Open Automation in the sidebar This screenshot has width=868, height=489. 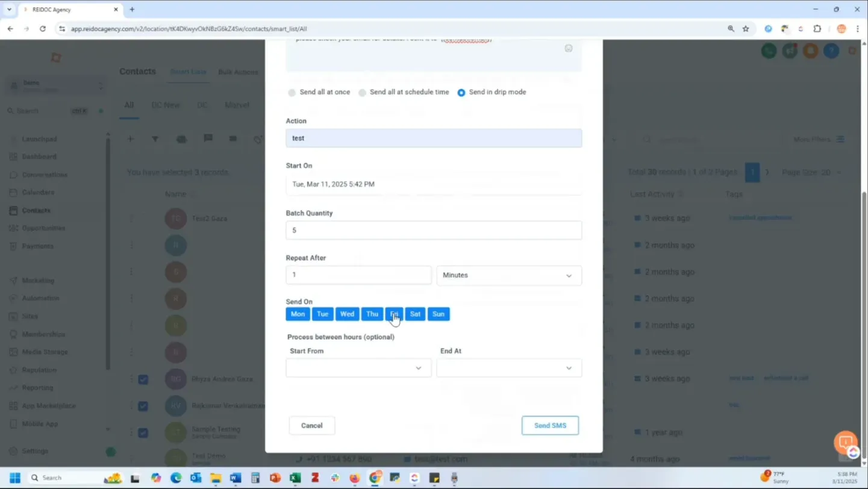pyautogui.click(x=40, y=298)
